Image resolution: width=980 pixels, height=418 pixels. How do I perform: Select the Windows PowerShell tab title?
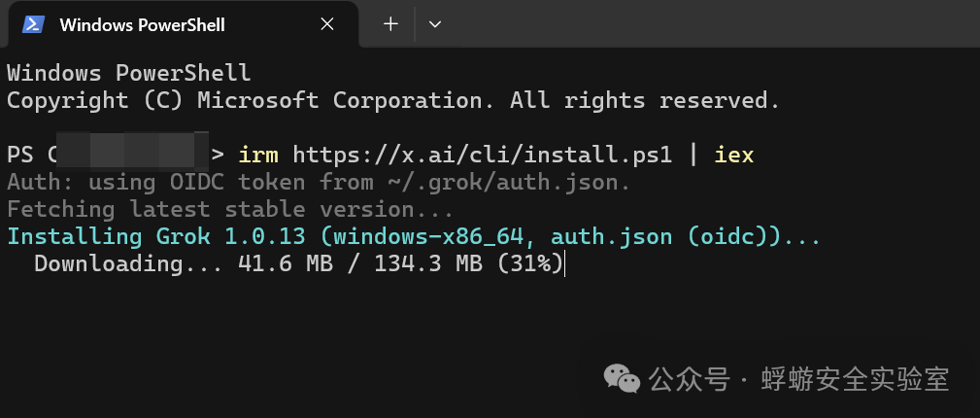(142, 25)
